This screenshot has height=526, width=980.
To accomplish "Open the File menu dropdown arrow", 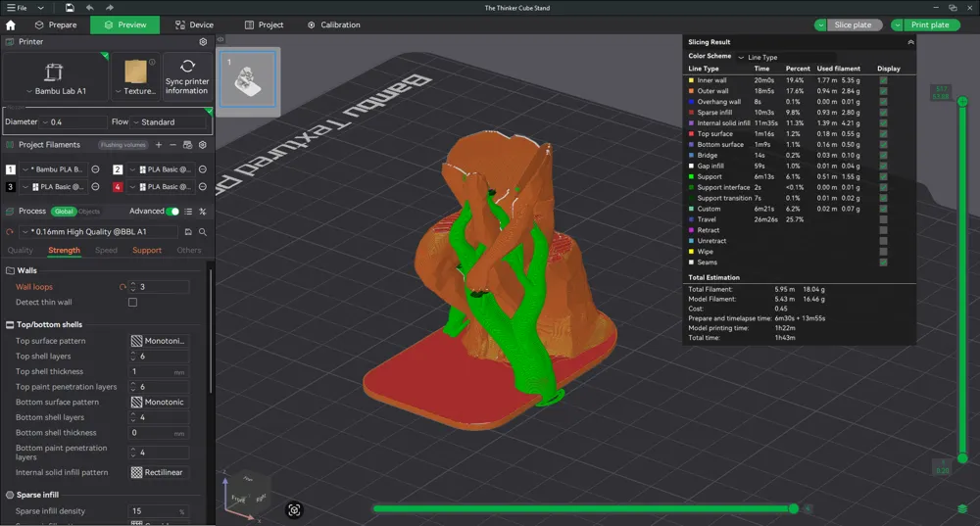I will pos(40,8).
